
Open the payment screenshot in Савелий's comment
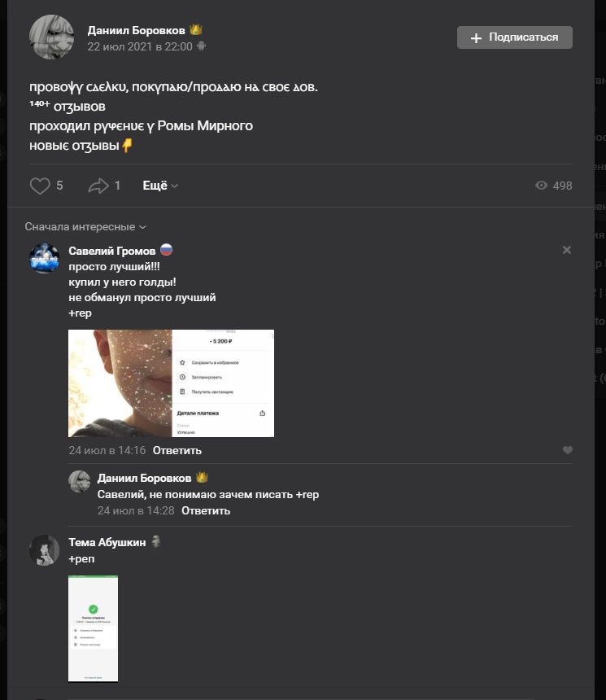(x=171, y=383)
